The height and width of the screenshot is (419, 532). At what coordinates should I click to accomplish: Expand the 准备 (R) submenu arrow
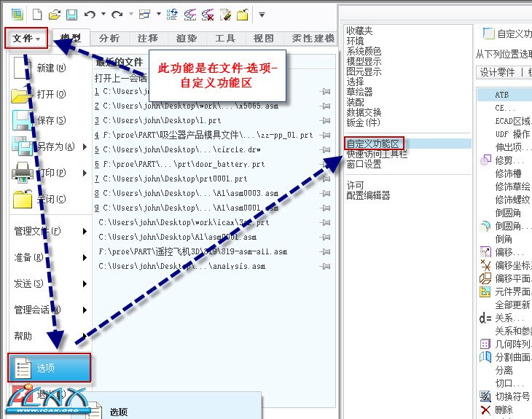pos(85,257)
